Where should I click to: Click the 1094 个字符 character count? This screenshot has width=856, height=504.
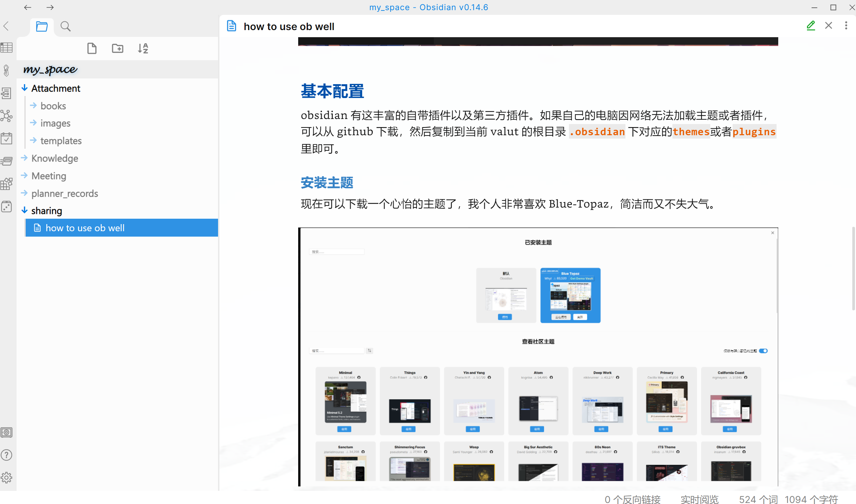[811, 499]
